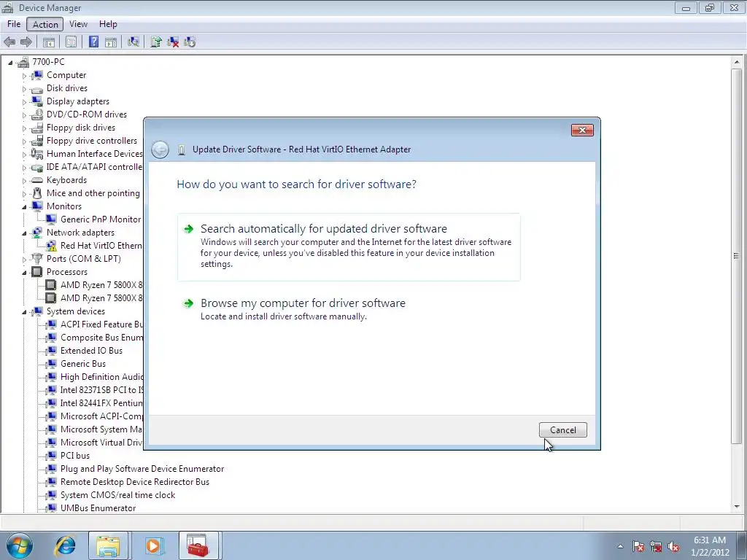The height and width of the screenshot is (560, 747).
Task: Select first AMD Ryzen 7 5800X processor entry
Action: (x=101, y=285)
